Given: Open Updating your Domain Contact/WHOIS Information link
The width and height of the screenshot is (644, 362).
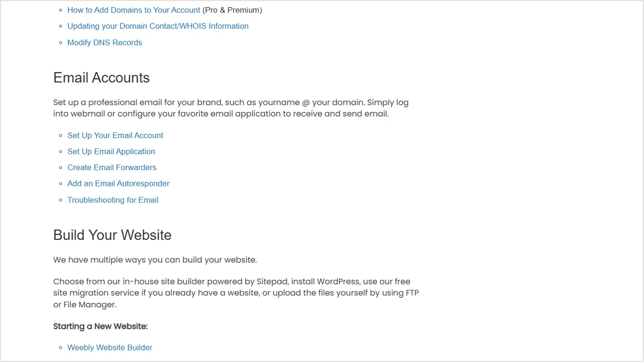Looking at the screenshot, I should [x=158, y=26].
